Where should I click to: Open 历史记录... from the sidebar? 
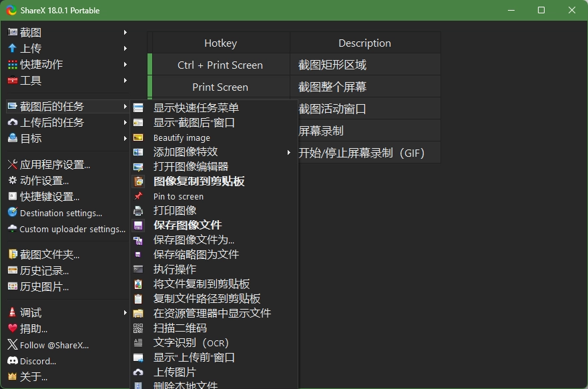tap(44, 271)
